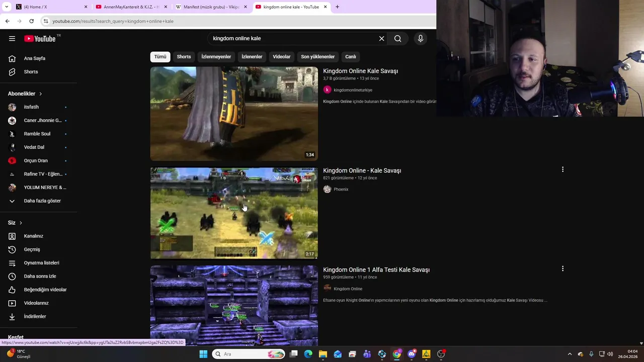
Task: Click the YouTube logo
Action: pos(40,39)
